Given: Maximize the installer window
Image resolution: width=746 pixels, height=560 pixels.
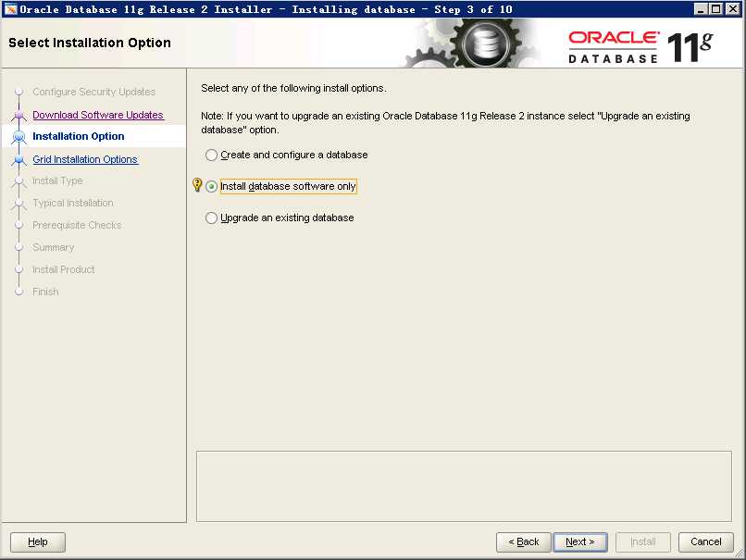Looking at the screenshot, I should 716,9.
